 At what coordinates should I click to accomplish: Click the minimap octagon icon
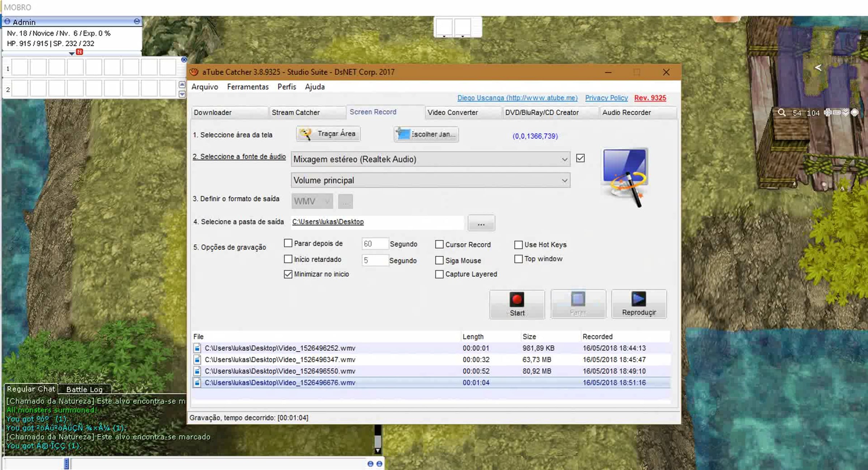(854, 112)
